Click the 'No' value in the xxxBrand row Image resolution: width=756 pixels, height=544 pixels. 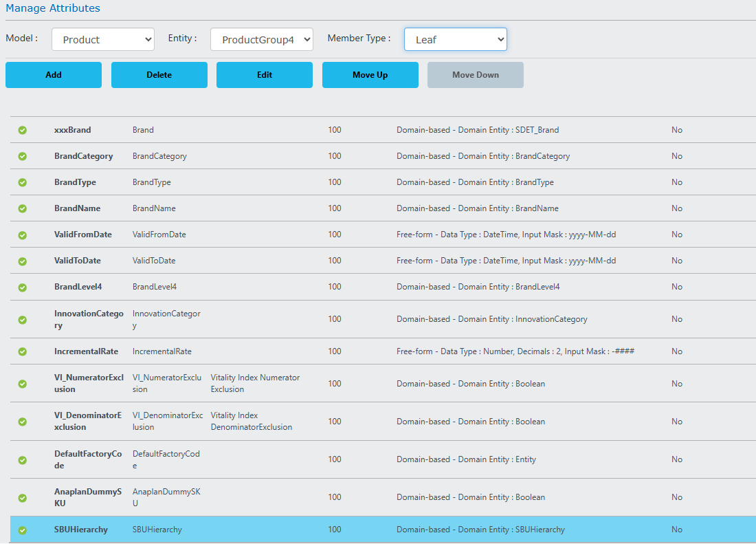point(677,130)
